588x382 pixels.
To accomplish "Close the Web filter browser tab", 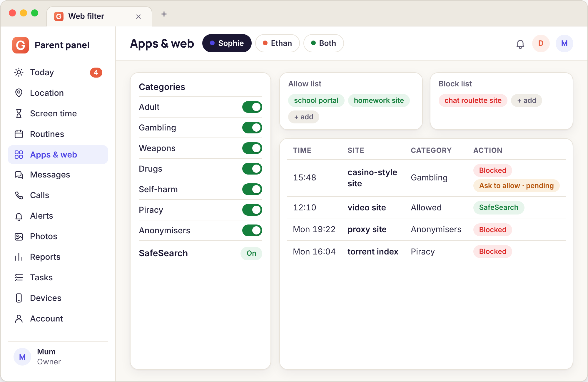I will point(138,17).
